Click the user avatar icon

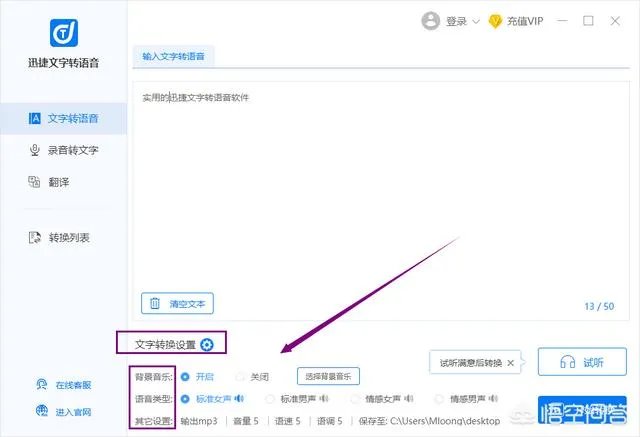coord(431,21)
